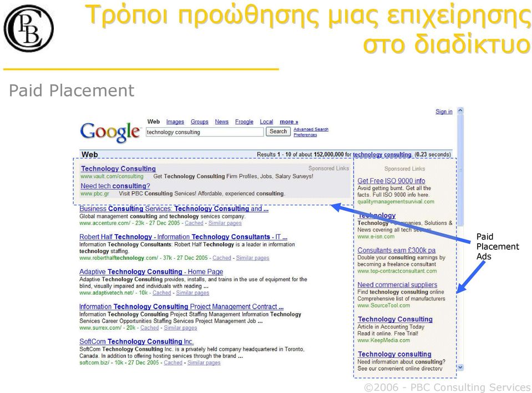Open Information Technology Consulting Project Management result
Screen dimensions: 532x393
(x=181, y=307)
